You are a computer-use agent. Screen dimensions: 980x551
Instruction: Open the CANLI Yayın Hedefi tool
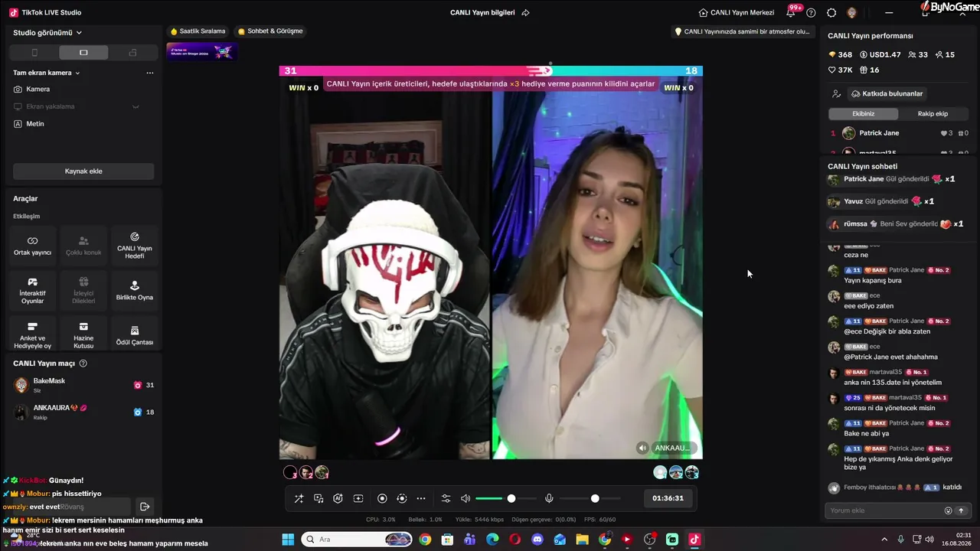coord(135,246)
